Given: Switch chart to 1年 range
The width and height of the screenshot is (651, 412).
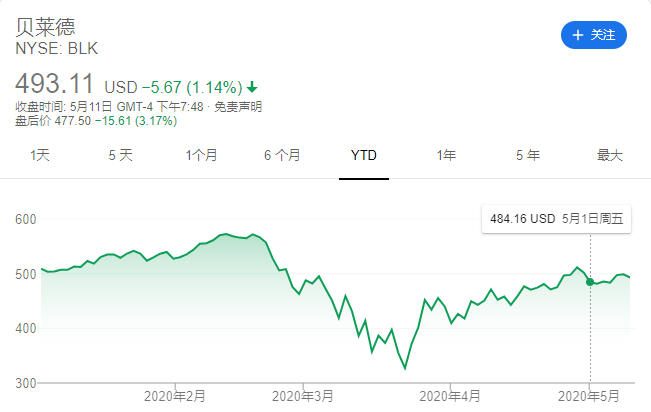Looking at the screenshot, I should point(446,155).
